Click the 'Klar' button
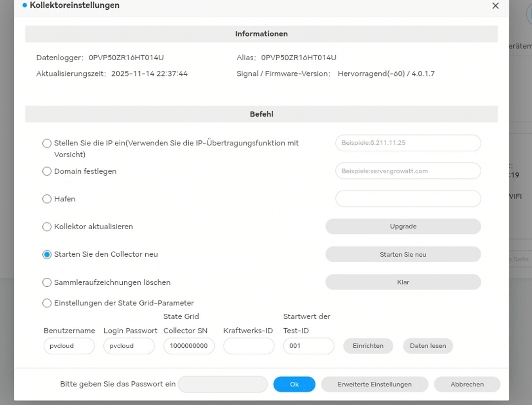The height and width of the screenshot is (405, 532). point(403,282)
